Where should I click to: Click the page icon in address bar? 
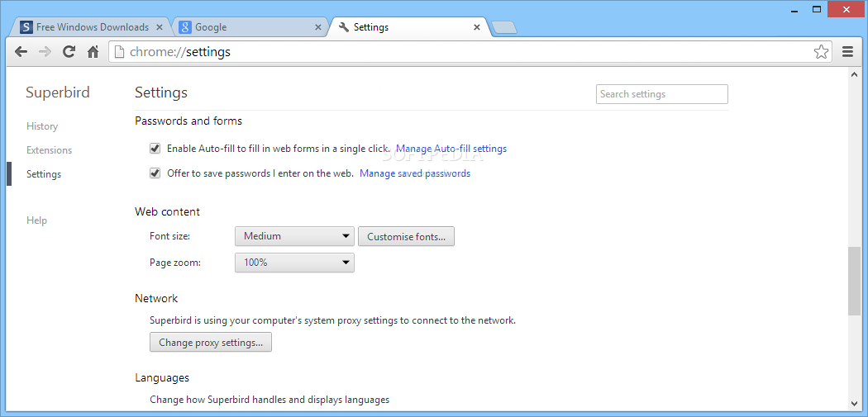[x=119, y=52]
